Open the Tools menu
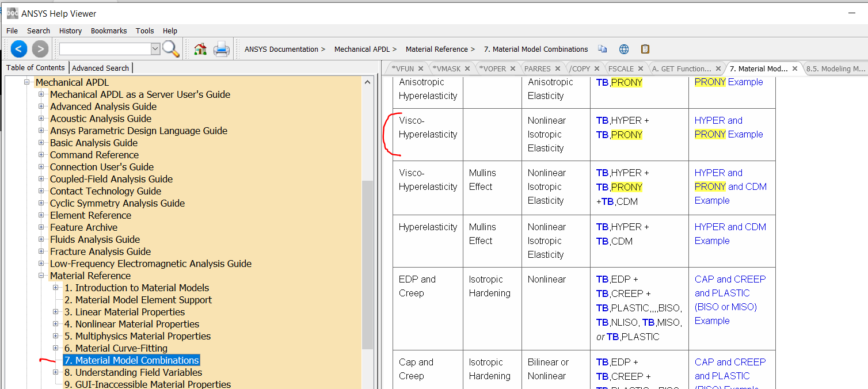 (145, 30)
